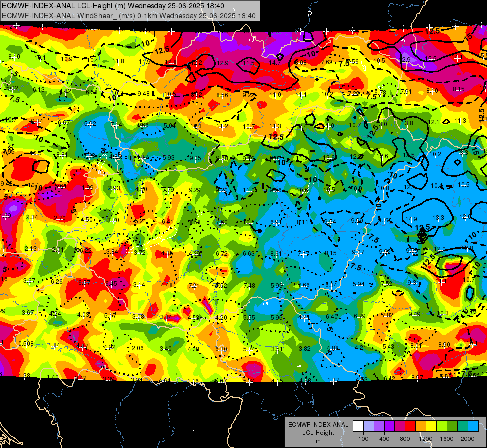Click the wind shear value 14.7
The width and height of the screenshot is (487, 448).
pos(275,63)
